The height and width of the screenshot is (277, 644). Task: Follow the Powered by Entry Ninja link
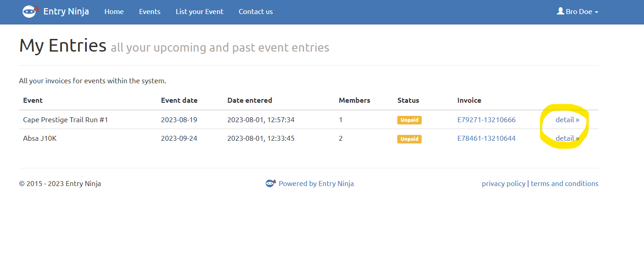316,184
